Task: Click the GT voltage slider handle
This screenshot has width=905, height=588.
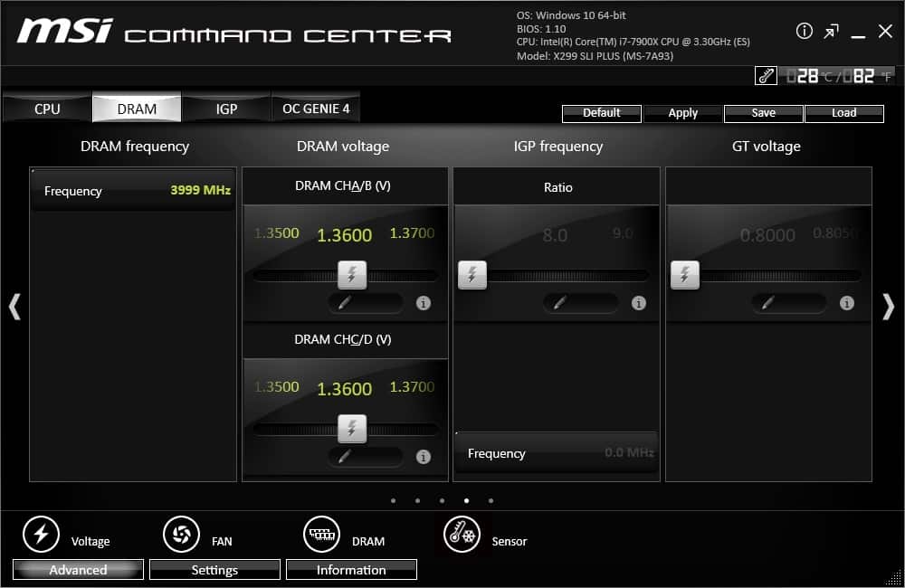Action: point(685,275)
